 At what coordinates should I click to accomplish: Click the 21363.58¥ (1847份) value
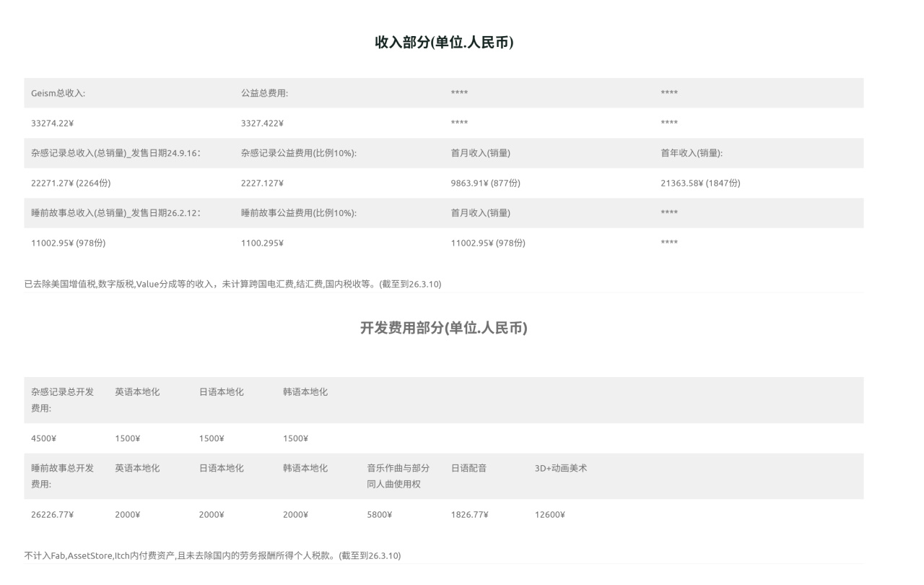pos(700,183)
